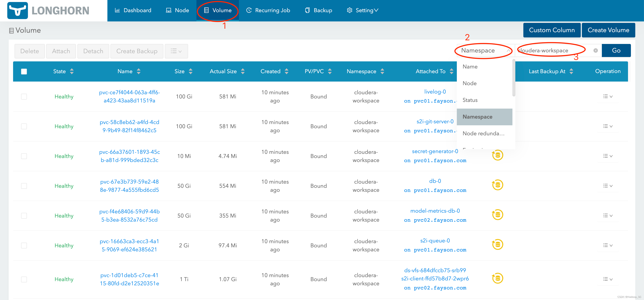Check the pvc-ce7f4044 volume row checkbox
The image size is (644, 300).
(24, 97)
